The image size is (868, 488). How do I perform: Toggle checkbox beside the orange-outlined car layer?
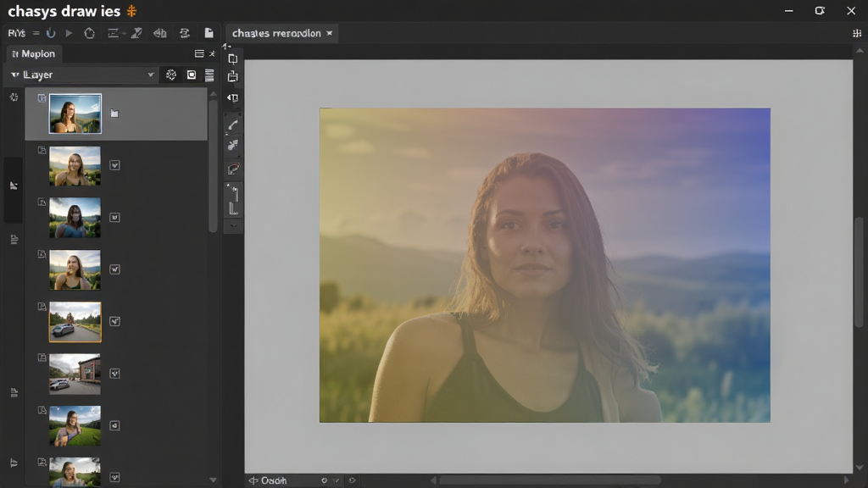(x=114, y=321)
